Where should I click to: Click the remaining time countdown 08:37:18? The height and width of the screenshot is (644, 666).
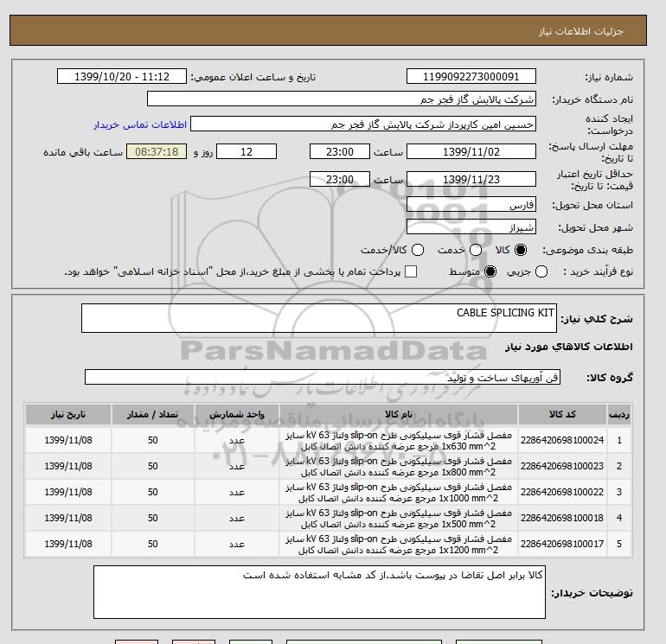pyautogui.click(x=157, y=151)
